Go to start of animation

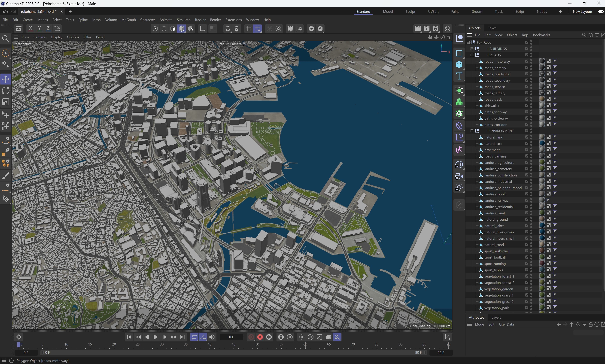(129, 337)
